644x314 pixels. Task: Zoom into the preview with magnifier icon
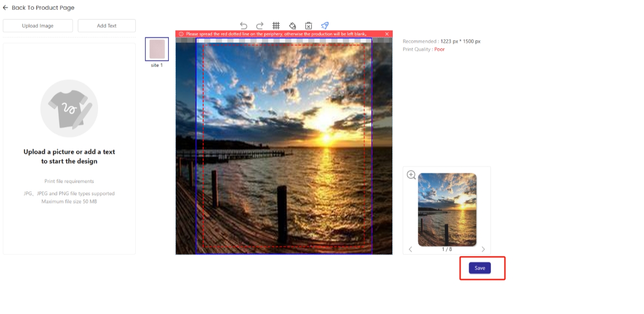tap(411, 175)
